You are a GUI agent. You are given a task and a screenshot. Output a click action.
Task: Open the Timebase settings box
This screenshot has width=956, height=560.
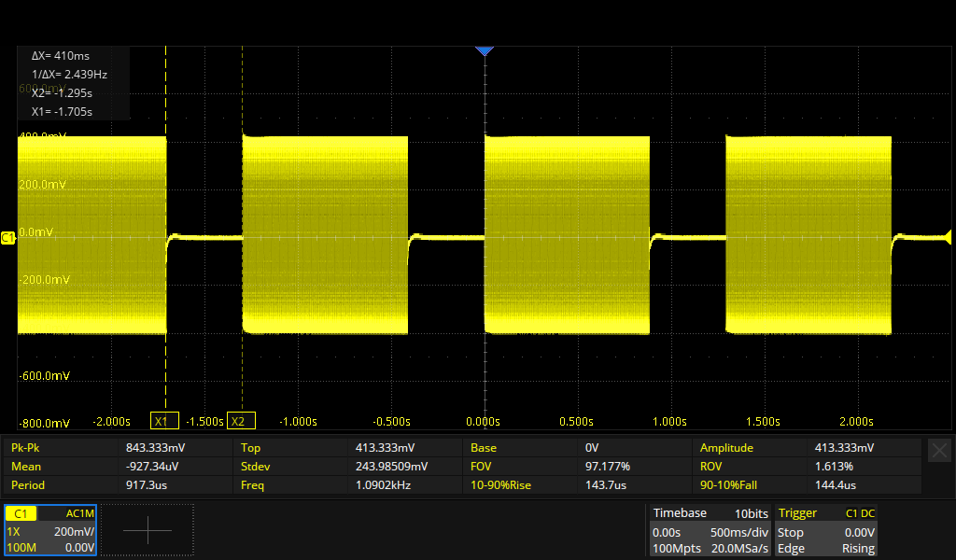(710, 530)
